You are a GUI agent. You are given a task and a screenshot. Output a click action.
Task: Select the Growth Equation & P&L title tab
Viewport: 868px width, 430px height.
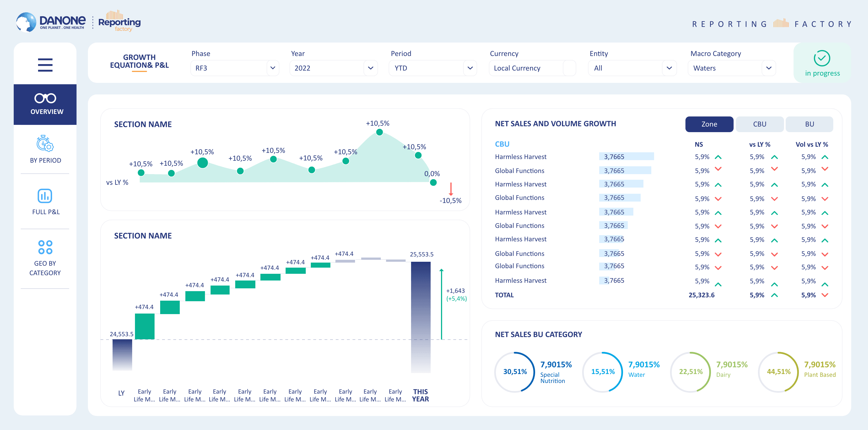coord(139,61)
